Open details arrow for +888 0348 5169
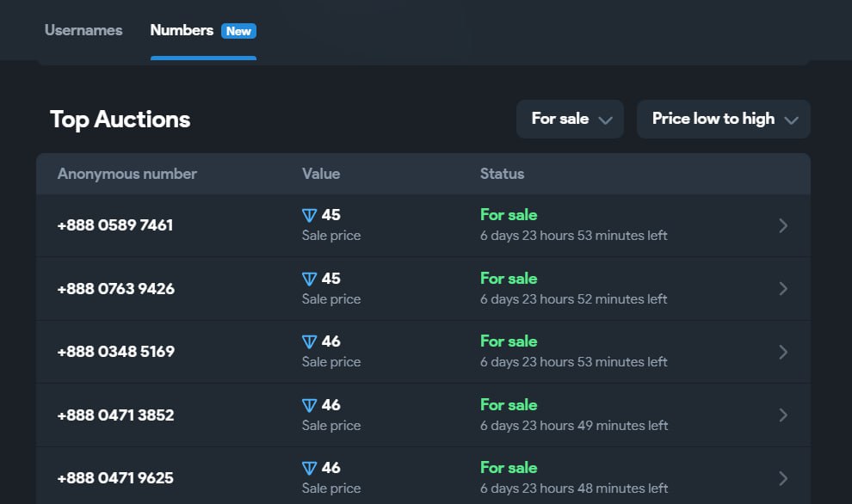This screenshot has height=504, width=852. coord(783,352)
